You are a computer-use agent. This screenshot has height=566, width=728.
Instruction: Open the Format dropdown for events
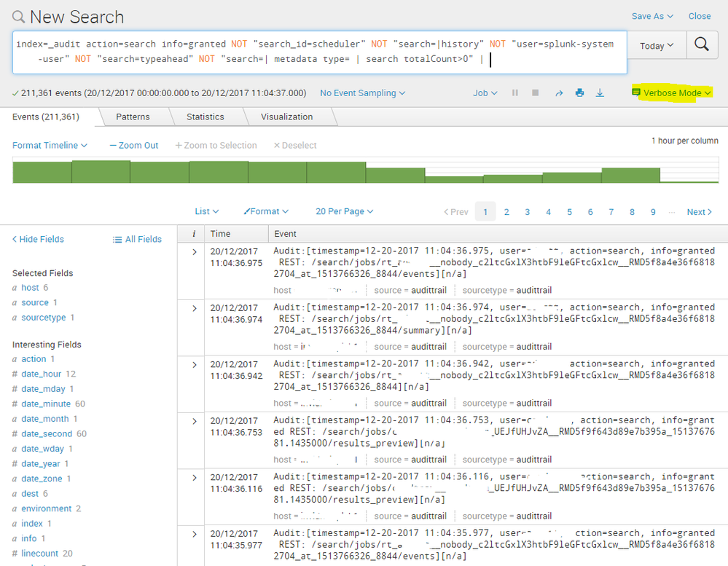coord(266,211)
